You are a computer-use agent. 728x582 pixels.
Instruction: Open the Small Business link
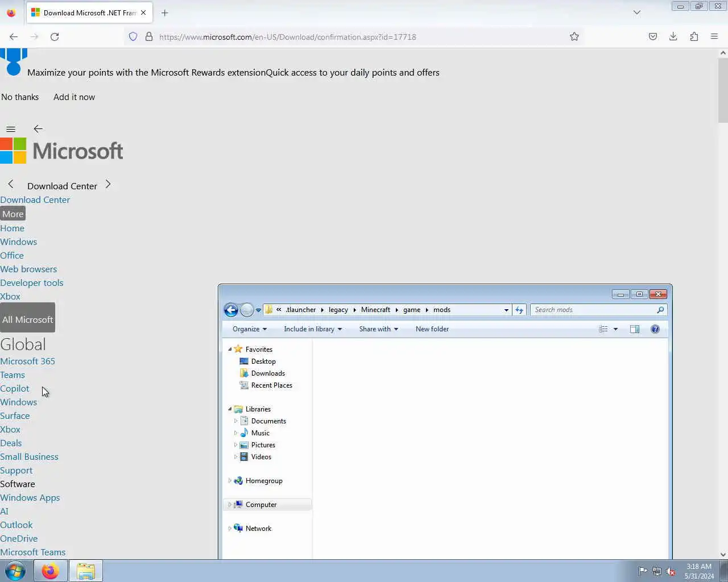[29, 457]
